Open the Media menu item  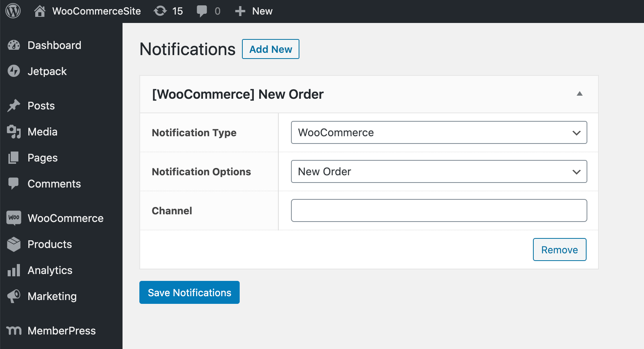coord(42,132)
